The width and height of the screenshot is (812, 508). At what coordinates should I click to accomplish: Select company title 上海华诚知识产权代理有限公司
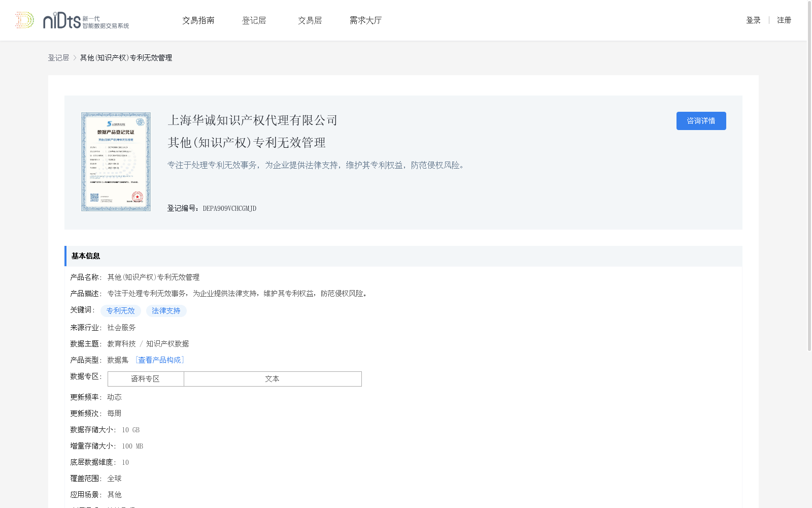click(253, 120)
